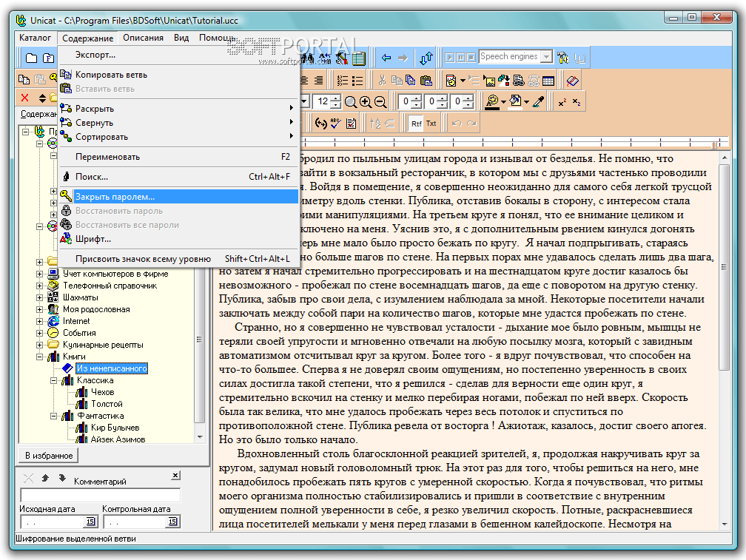Open the speech settings hammer icon

pos(562,58)
